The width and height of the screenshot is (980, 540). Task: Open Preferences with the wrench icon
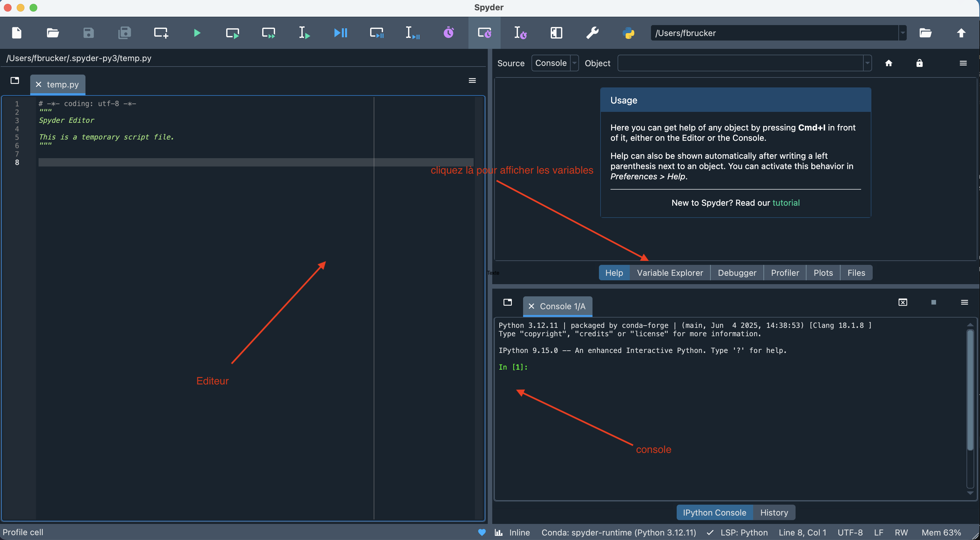(592, 33)
